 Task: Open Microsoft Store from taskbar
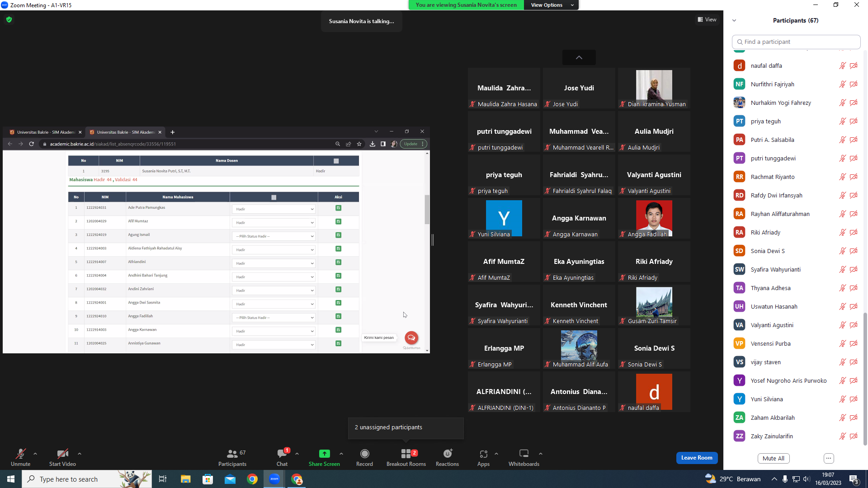click(208, 479)
